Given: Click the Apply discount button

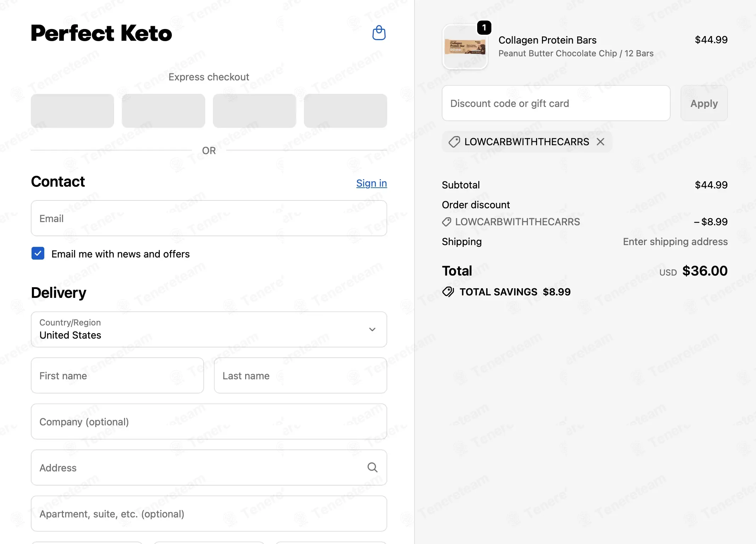Looking at the screenshot, I should pos(704,103).
